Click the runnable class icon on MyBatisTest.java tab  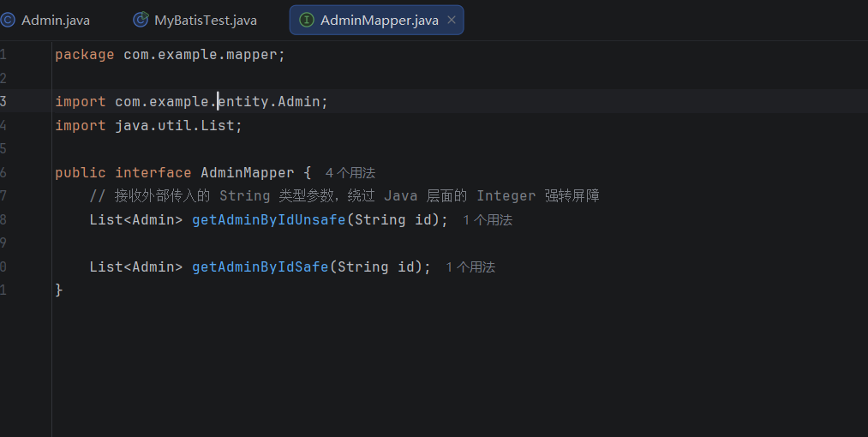coord(141,20)
